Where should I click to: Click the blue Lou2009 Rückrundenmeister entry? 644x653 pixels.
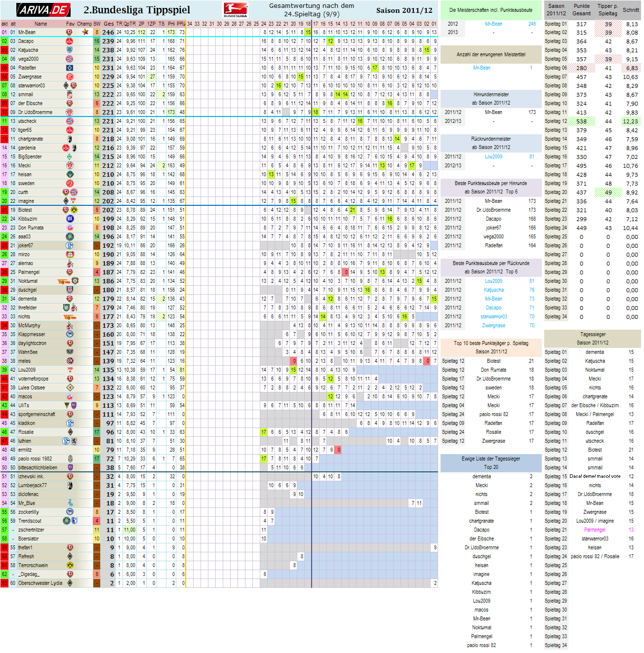(493, 156)
